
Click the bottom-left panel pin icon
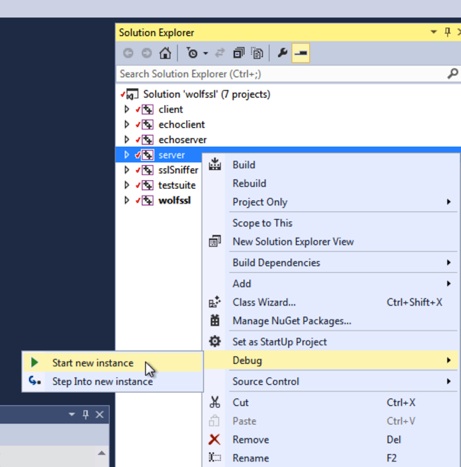86,414
